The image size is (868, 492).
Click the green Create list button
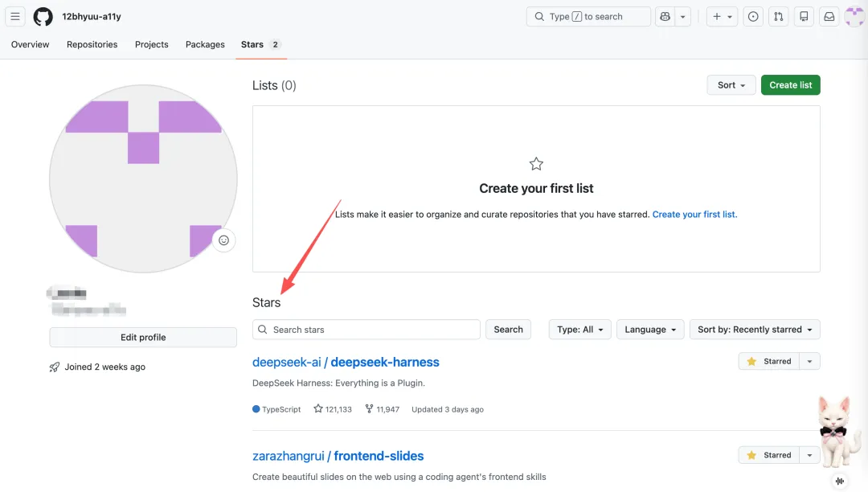791,85
